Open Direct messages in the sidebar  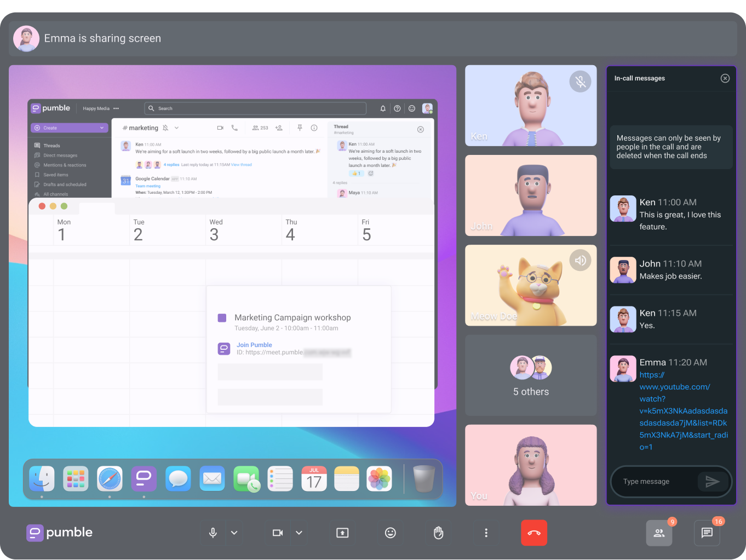[60, 155]
